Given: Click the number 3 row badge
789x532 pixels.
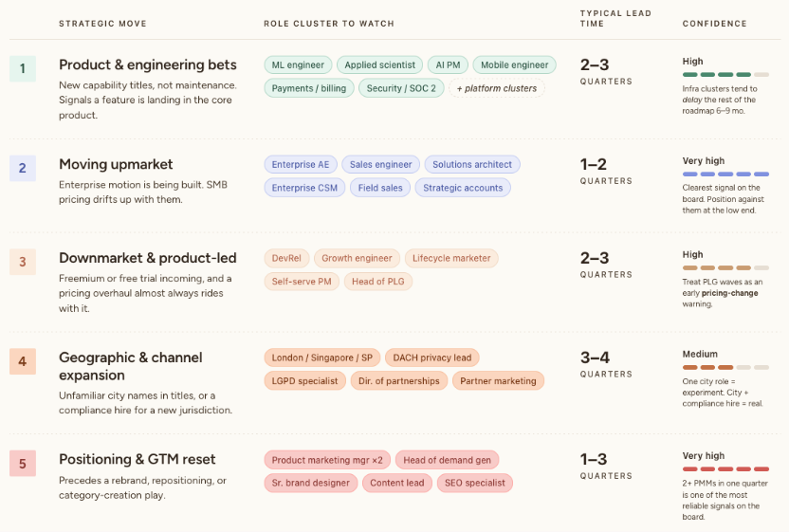Looking at the screenshot, I should click(23, 261).
